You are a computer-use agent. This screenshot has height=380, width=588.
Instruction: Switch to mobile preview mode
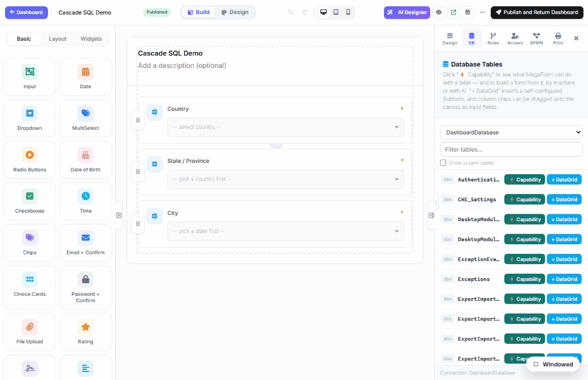(x=348, y=12)
